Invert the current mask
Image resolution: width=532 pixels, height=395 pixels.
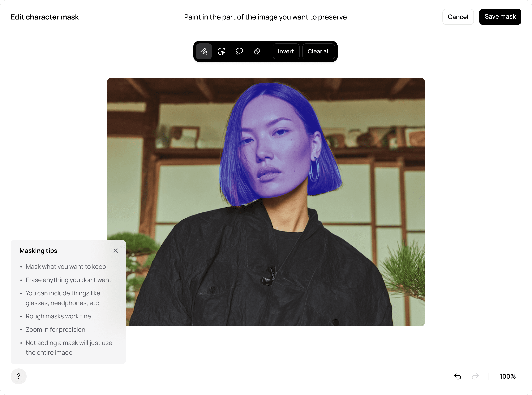point(286,51)
